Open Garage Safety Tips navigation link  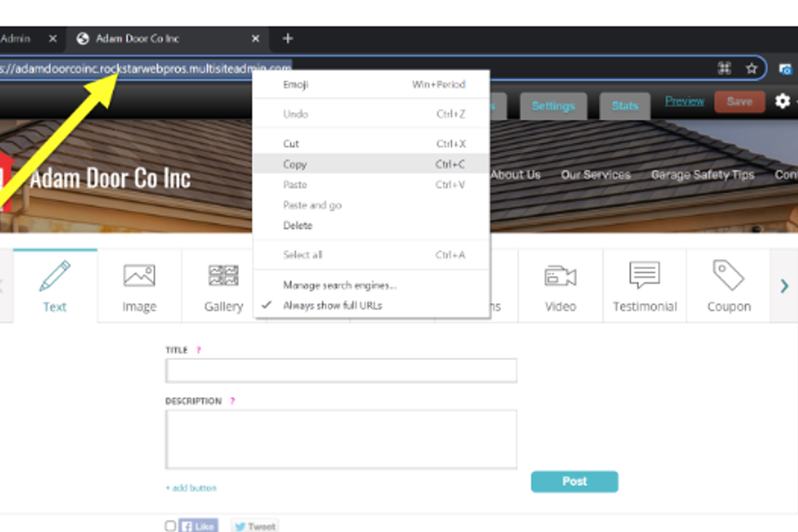(702, 175)
